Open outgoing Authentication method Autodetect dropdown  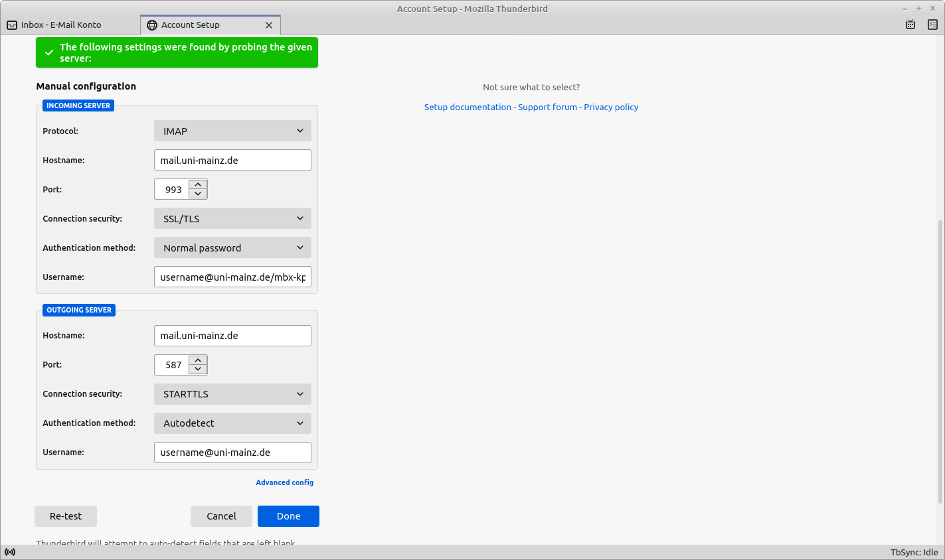232,423
